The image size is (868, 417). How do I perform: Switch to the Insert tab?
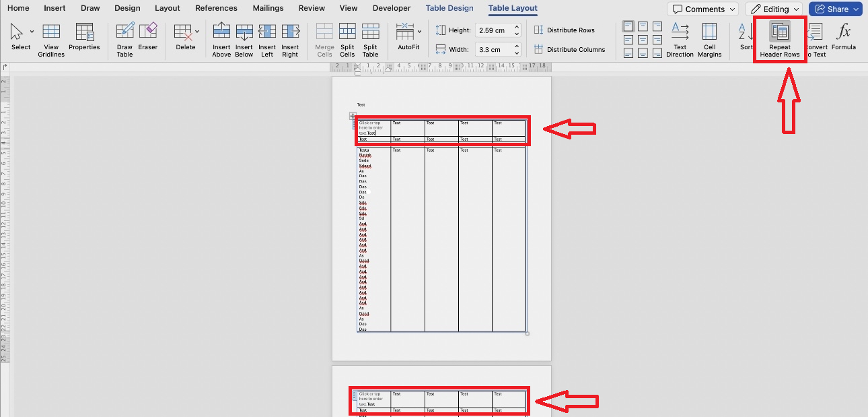point(55,8)
